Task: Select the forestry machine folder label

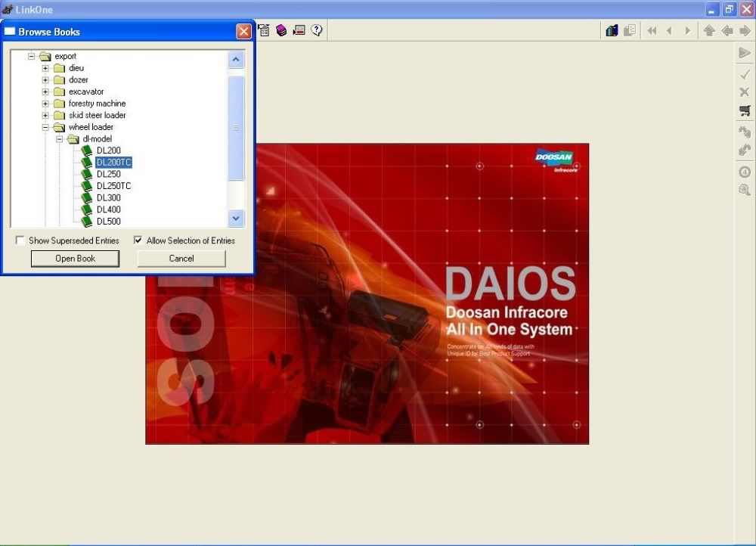Action: [x=97, y=104]
